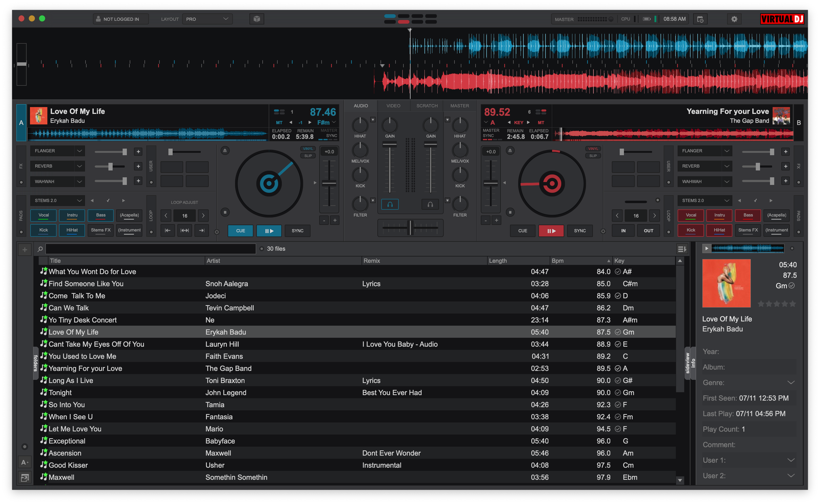Click the layout toggle icon bottom-left
This screenshot has width=820, height=504.
coord(25,478)
